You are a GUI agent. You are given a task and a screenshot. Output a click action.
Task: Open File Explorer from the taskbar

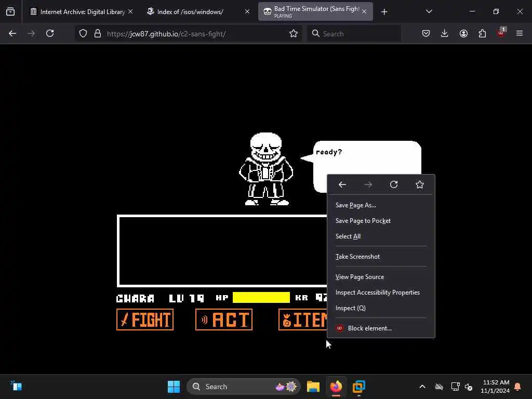pyautogui.click(x=313, y=387)
